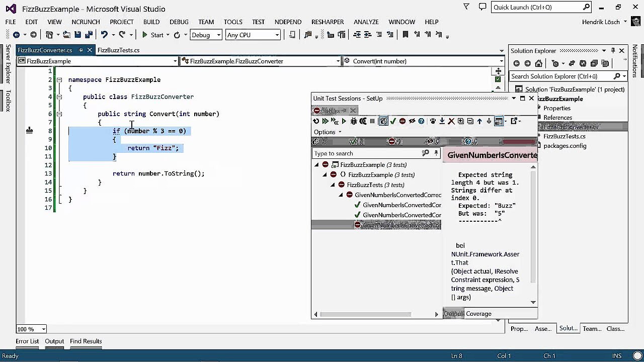This screenshot has width=644, height=362.
Task: Open the Any CPU platform dropdown
Action: [x=253, y=35]
